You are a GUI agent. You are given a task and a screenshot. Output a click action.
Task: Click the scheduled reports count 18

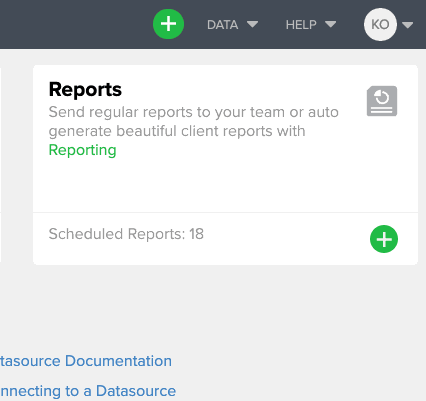(196, 234)
